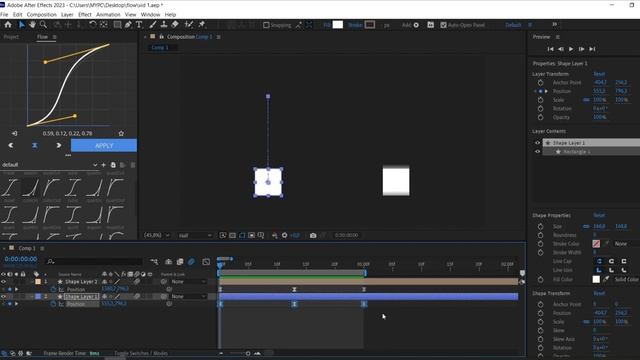This screenshot has width=640, height=360.
Task: Open Parent None dropdown for Shape Layer 2
Action: (x=189, y=282)
